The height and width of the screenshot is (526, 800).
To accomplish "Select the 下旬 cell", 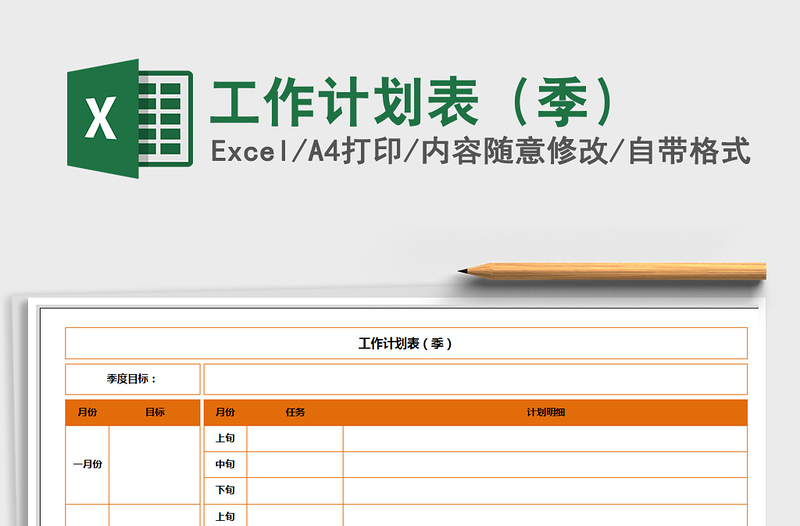I will (225, 490).
